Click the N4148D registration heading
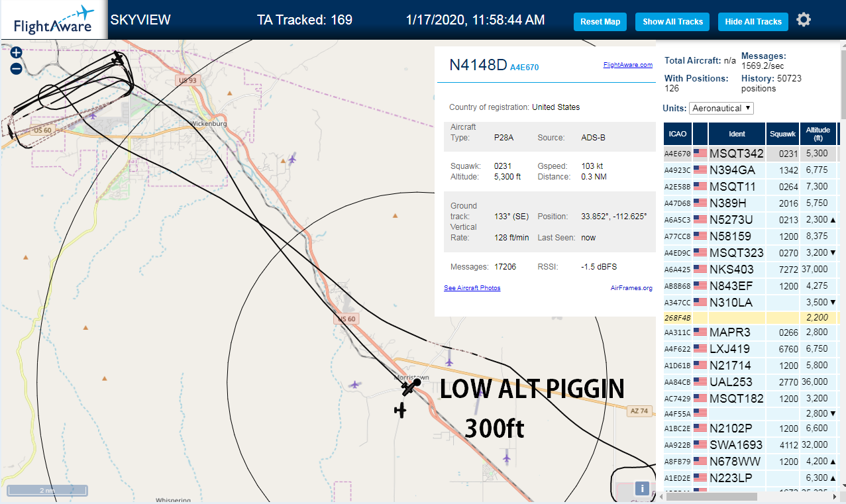Screen dimensions: 846x504 478,65
